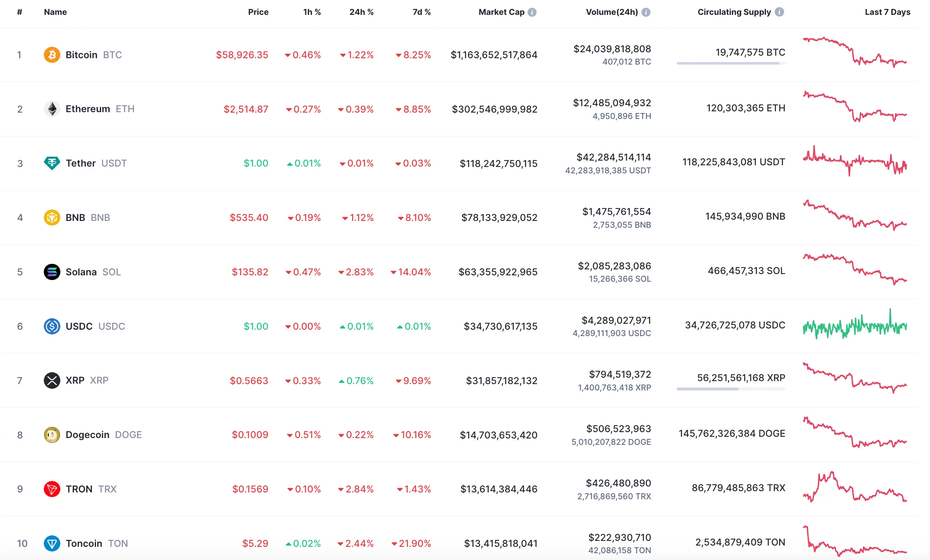Click Bitcoin's circulating supply progress bar

[x=731, y=63]
